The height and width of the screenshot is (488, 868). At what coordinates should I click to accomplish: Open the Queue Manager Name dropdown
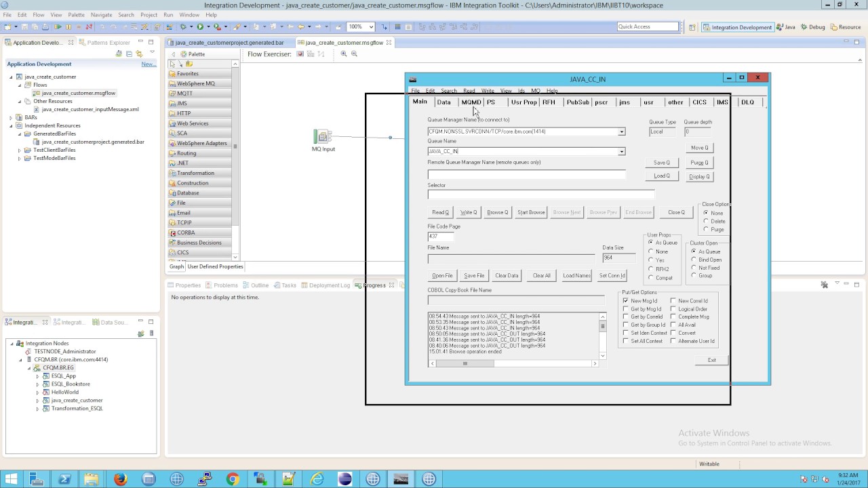[621, 131]
